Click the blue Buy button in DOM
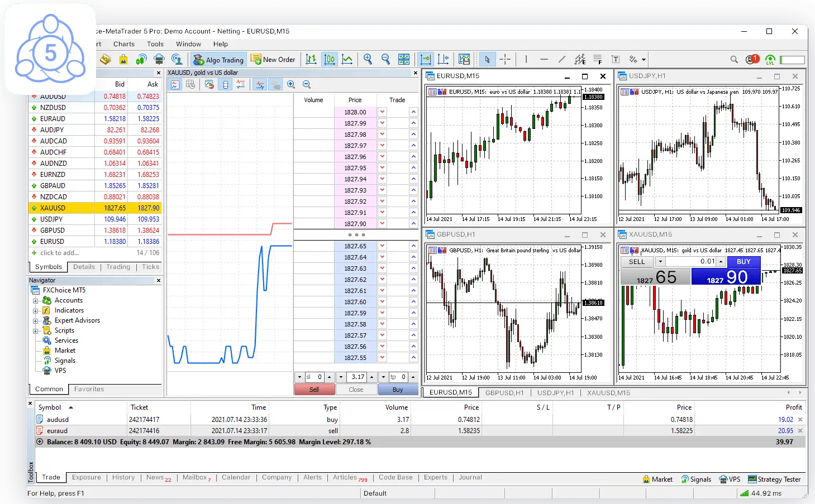Screen dimensions: 815x504 [x=398, y=390]
